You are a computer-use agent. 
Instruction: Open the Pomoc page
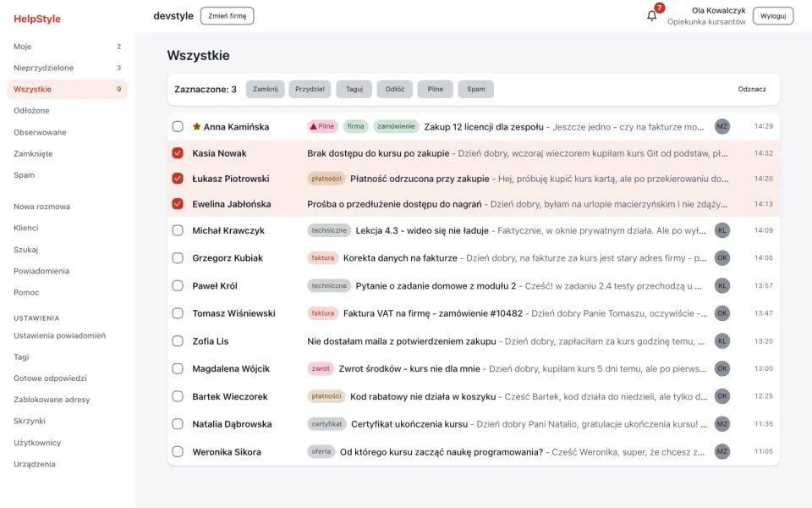tap(68, 292)
